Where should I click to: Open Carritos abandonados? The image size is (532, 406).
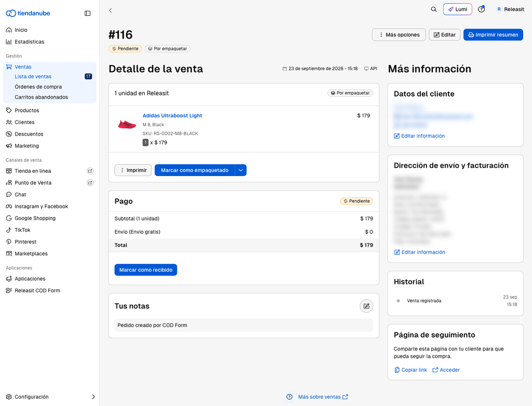[41, 97]
